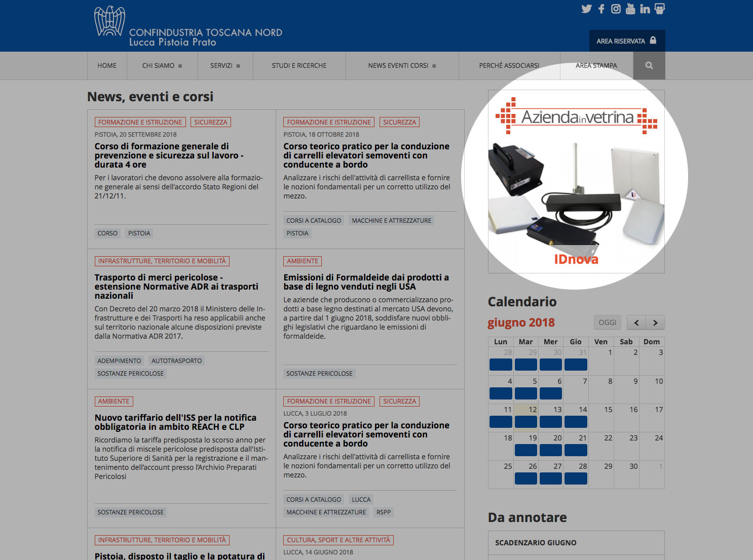Screen dimensions: 753x560
Task: Go to previous calendar month
Action: tap(636, 323)
